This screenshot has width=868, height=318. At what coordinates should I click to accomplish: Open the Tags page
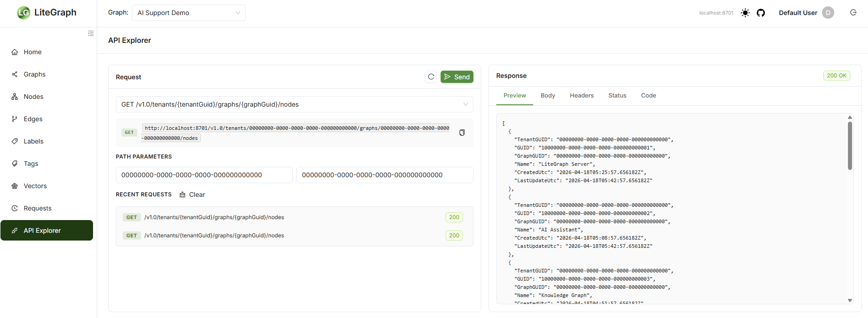click(47, 164)
